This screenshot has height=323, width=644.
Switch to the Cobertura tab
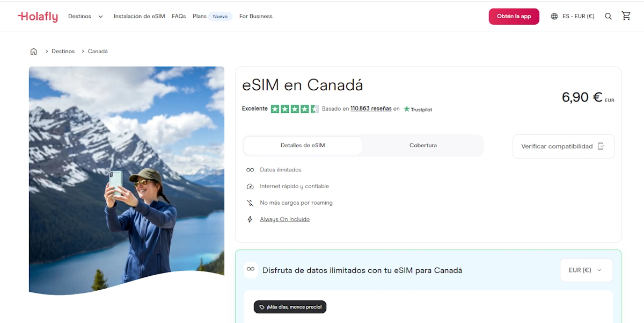423,146
